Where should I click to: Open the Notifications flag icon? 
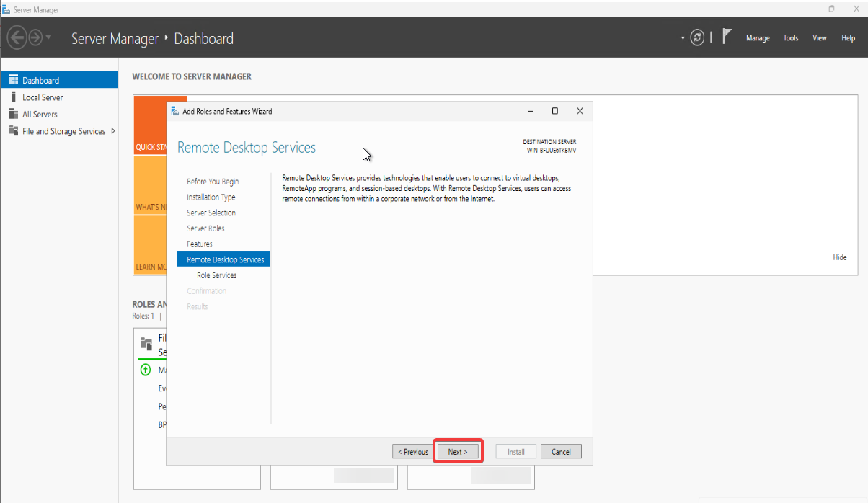727,37
